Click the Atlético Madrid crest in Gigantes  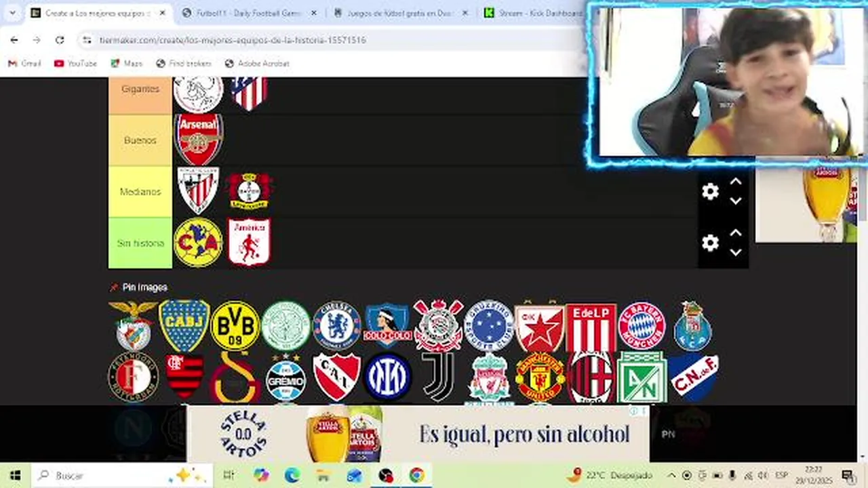coord(249,94)
